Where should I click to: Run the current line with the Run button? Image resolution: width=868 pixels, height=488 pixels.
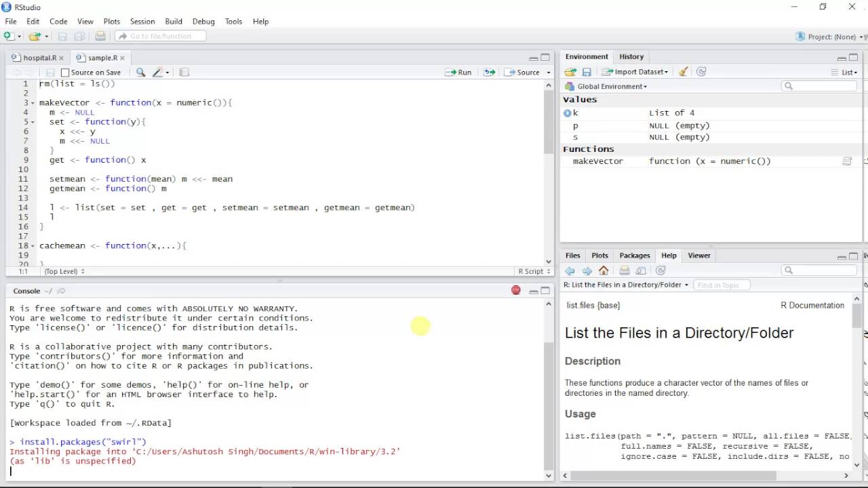(458, 72)
